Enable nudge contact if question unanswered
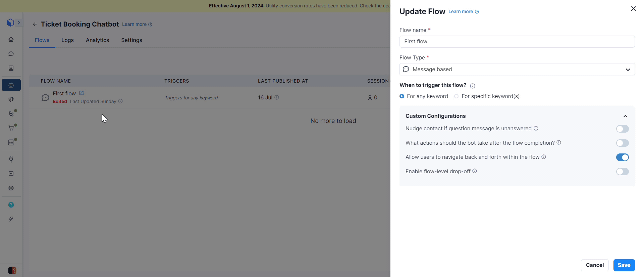The height and width of the screenshot is (277, 644). [x=622, y=129]
